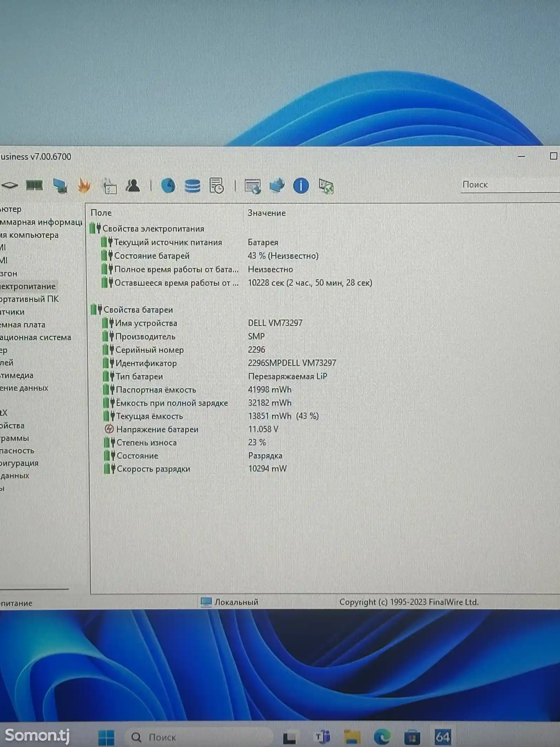Screen dimensions: 560x747
Task: Click the Локальный monitor icon in status bar
Action: tap(206, 602)
